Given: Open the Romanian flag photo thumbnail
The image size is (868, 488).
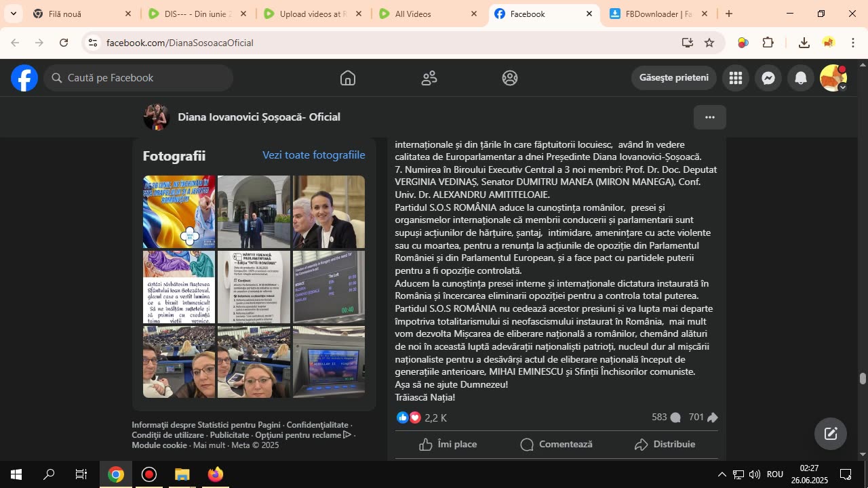Looking at the screenshot, I should click(179, 212).
